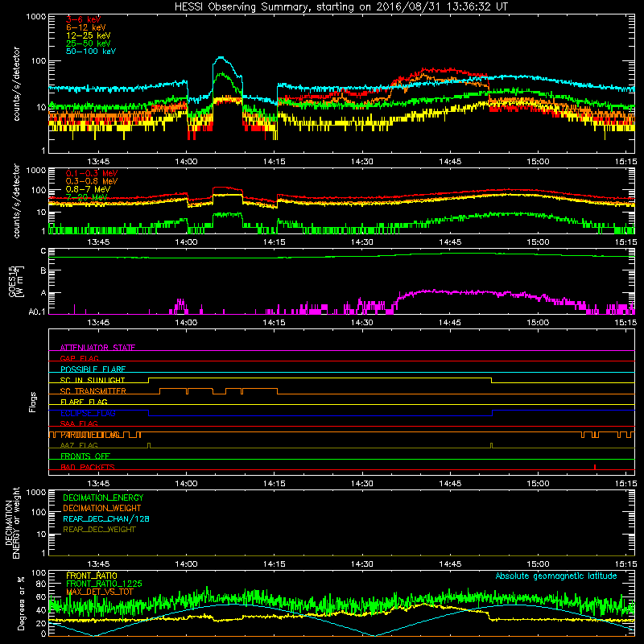Click the 14:30 tick under the keV panel
This screenshot has width=644, height=644.
tap(362, 162)
